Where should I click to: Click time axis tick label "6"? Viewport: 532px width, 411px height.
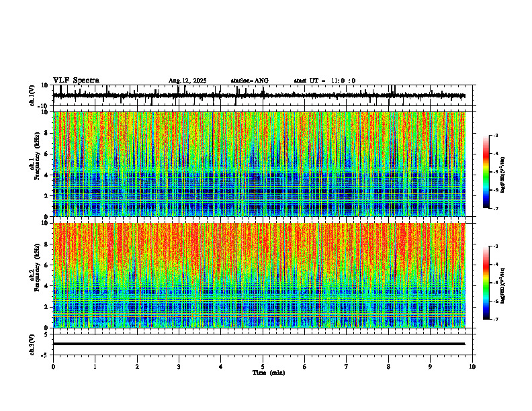coord(305,367)
